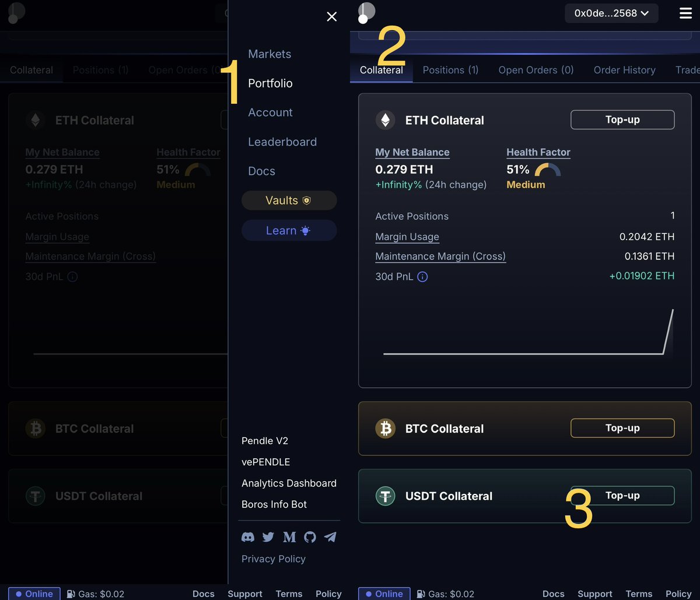This screenshot has height=600, width=700.
Task: Click the dimmed Tether icon in left panel
Action: click(x=35, y=496)
